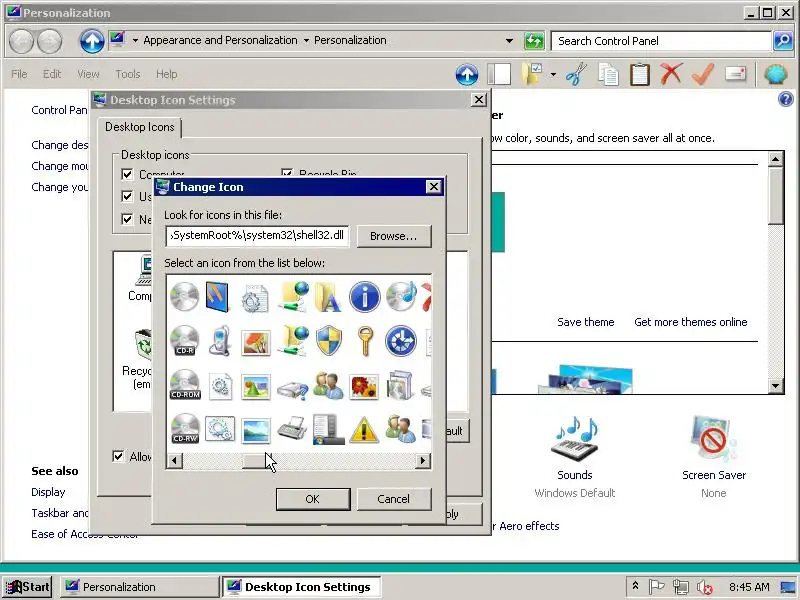This screenshot has height=600, width=800.
Task: Open the Help menu
Action: point(166,74)
